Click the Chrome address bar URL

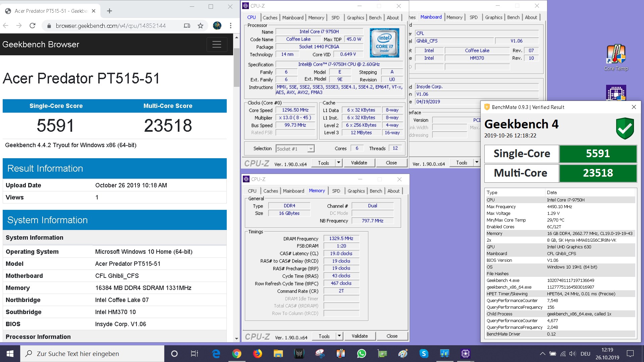coord(111,26)
